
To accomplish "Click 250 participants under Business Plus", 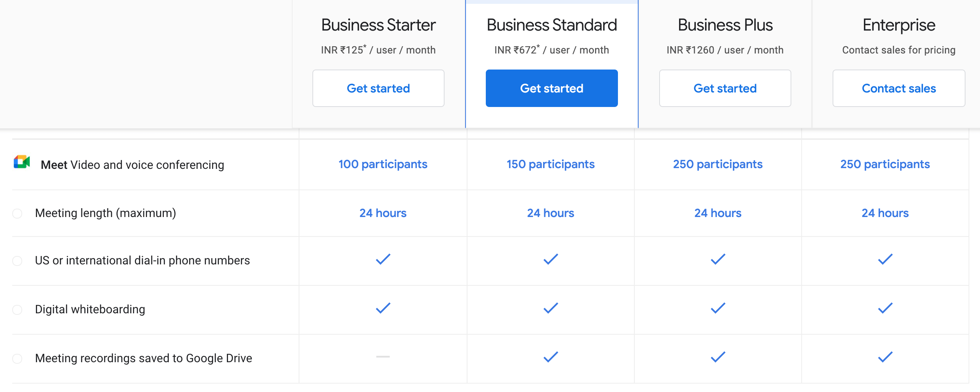I will click(x=717, y=164).
